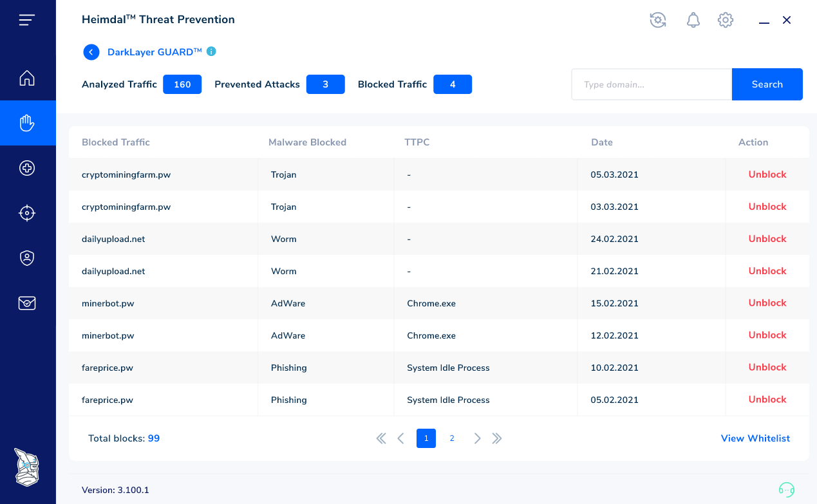Click the Prevented Attacks 3 badge
Viewport: 817px width, 504px height.
[x=325, y=84]
